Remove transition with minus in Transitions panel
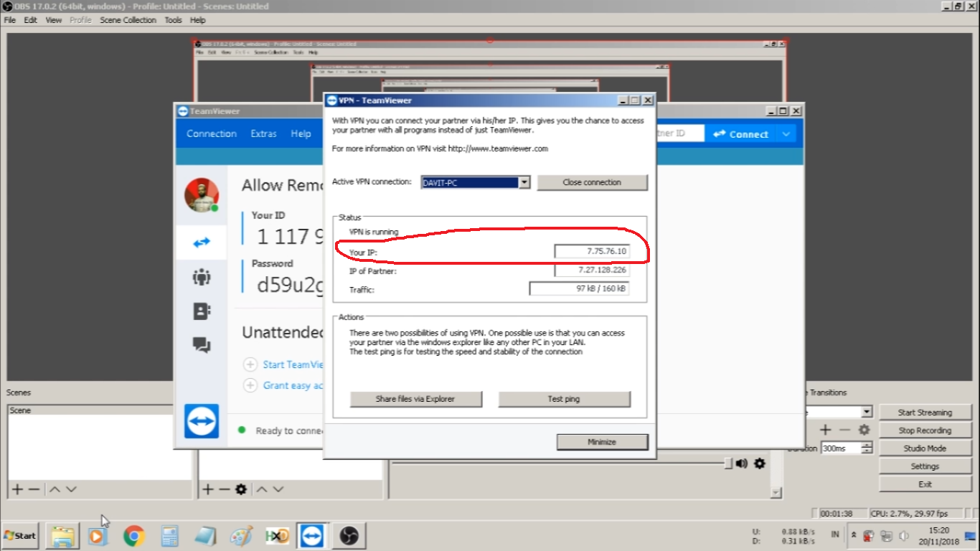Viewport: 980px width, 551px height. [x=845, y=430]
